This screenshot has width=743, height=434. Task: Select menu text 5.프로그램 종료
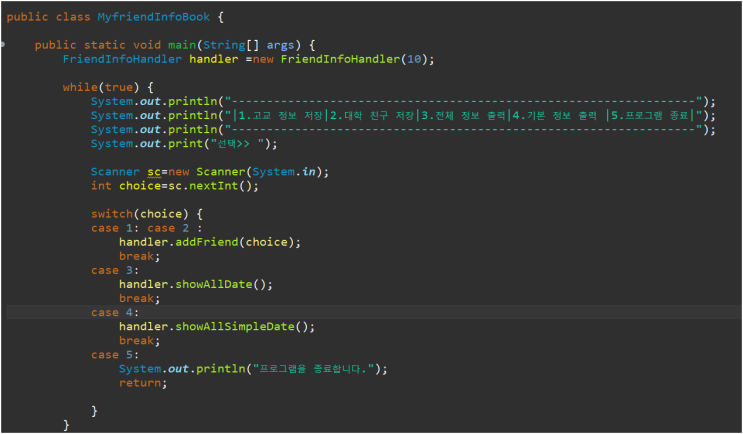[650, 116]
